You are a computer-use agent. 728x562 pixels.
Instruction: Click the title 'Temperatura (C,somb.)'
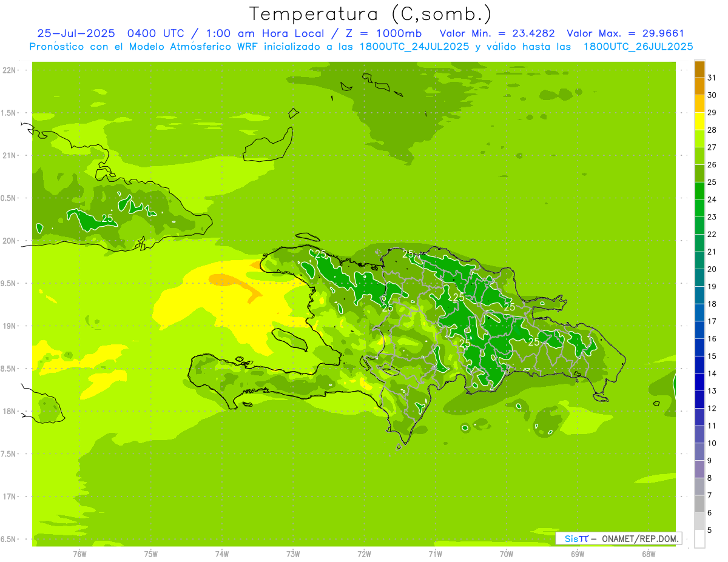pos(369,13)
